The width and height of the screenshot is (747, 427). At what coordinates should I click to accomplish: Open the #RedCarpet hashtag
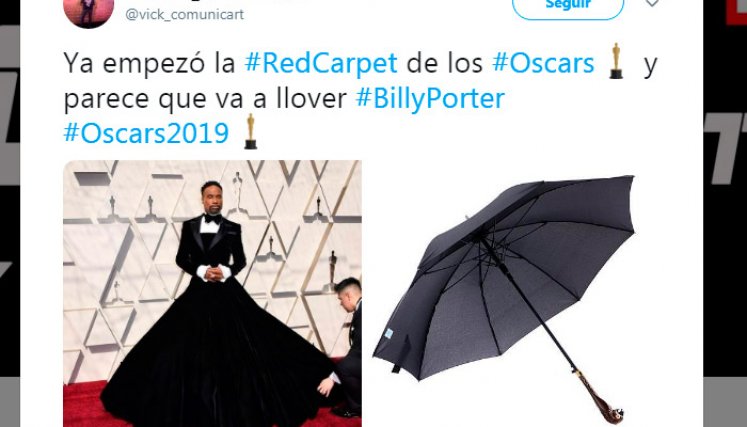pos(321,63)
